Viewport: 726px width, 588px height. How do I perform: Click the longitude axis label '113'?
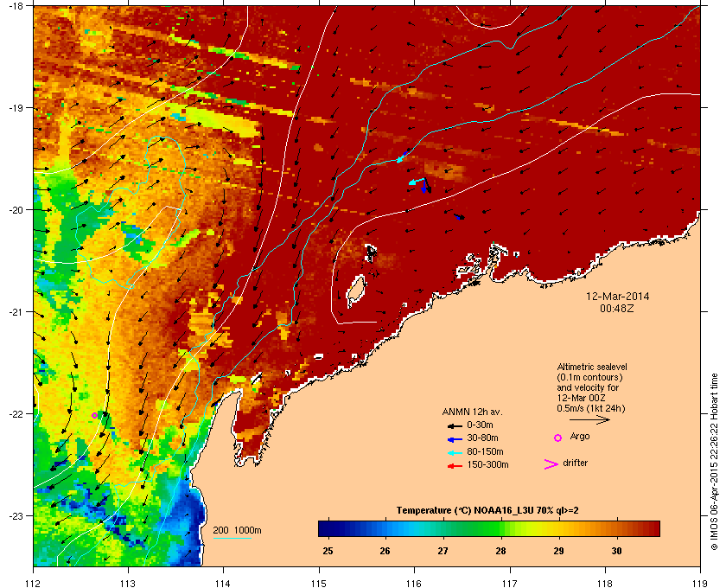(128, 583)
